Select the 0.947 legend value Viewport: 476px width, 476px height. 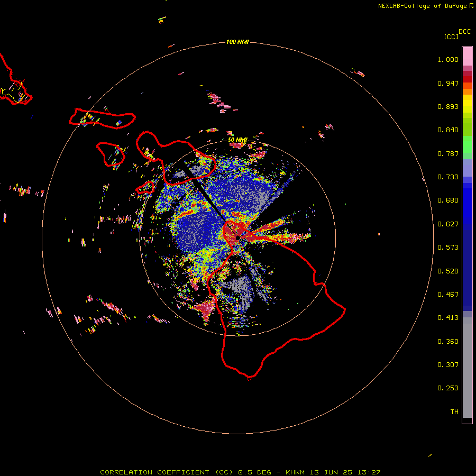tap(448, 83)
